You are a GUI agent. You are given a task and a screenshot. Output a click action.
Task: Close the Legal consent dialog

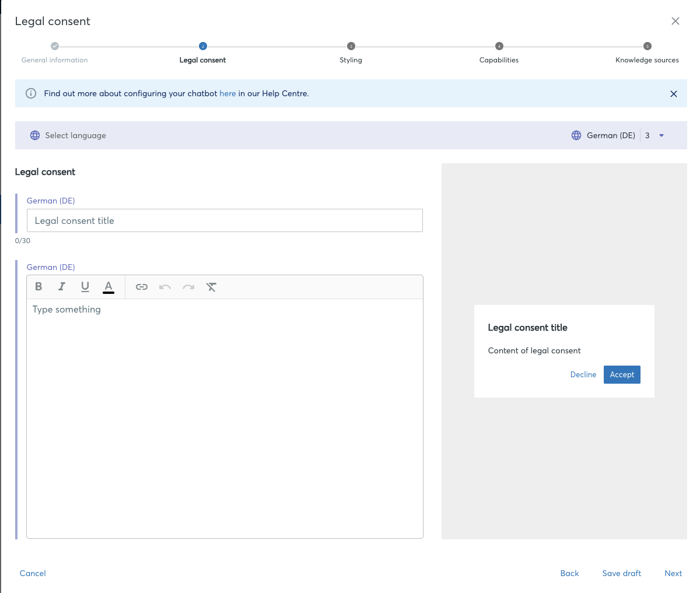click(675, 21)
